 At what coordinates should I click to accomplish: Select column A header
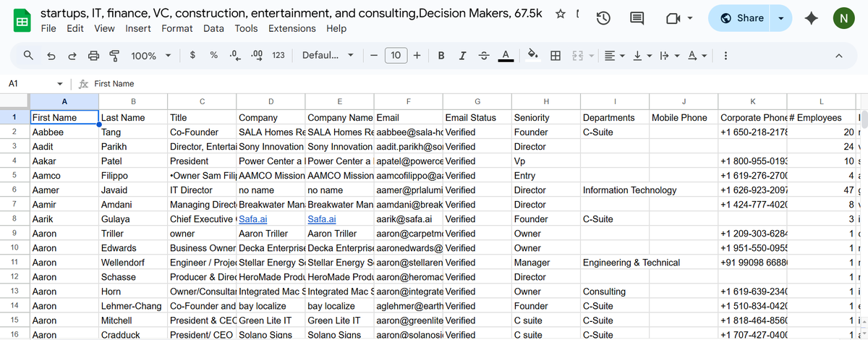point(64,101)
